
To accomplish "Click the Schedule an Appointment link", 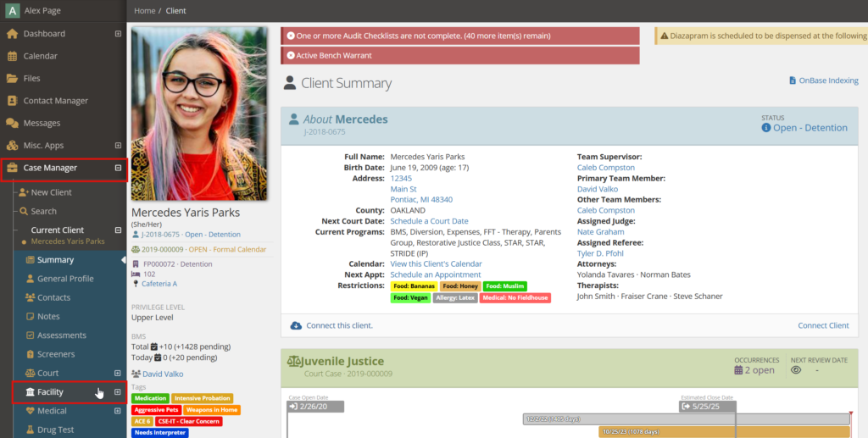I will (x=436, y=274).
